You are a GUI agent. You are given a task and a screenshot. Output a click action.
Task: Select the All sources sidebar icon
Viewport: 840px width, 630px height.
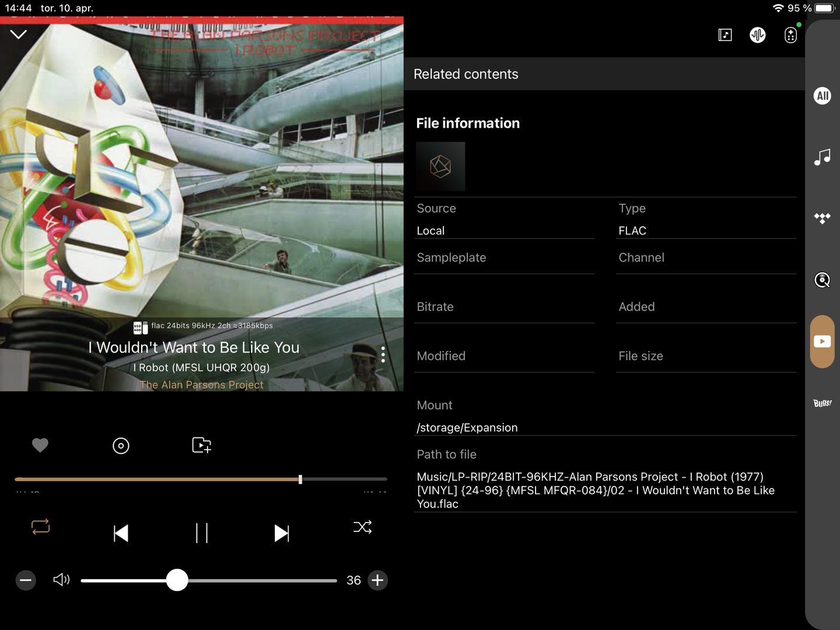(822, 96)
